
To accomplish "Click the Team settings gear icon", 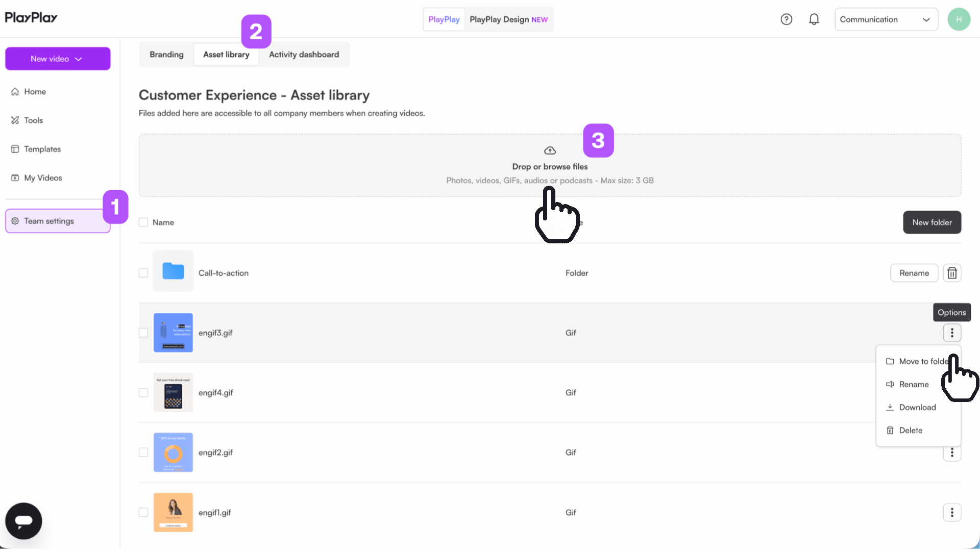I will pyautogui.click(x=15, y=221).
